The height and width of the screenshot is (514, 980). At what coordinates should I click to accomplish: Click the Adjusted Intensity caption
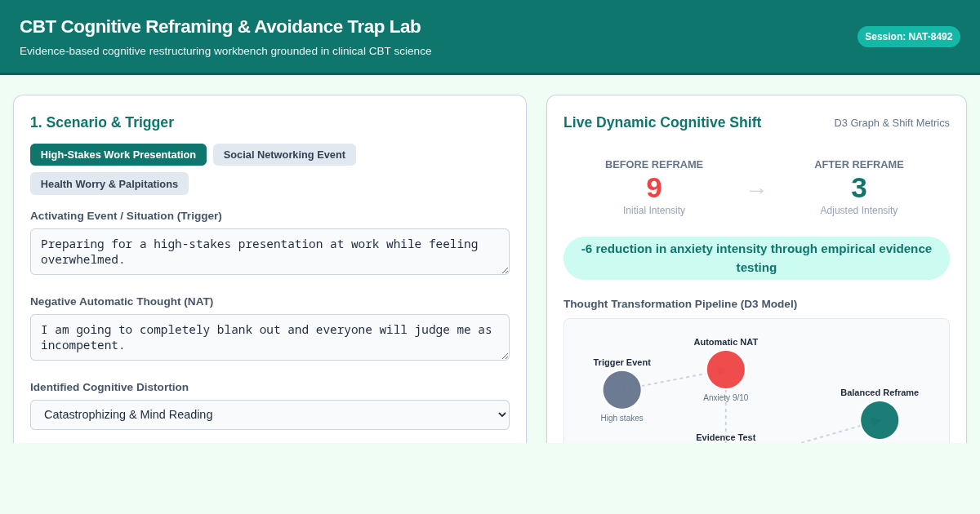tap(859, 210)
